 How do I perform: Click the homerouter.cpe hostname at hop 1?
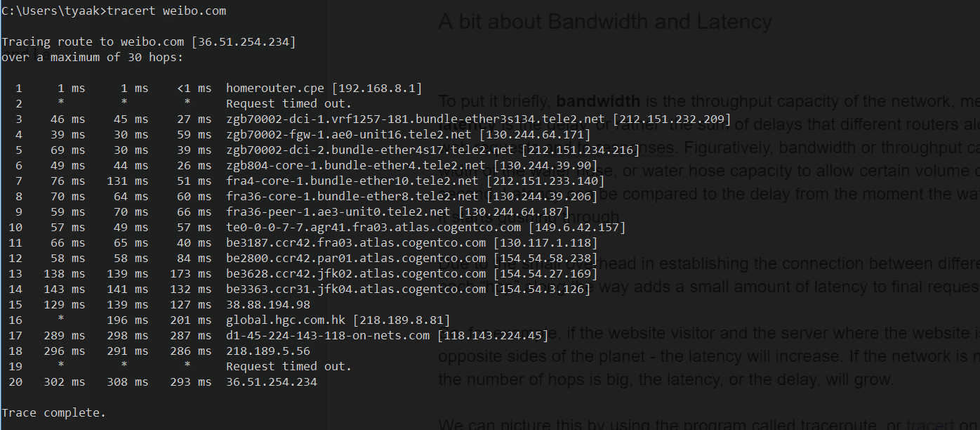click(275, 89)
